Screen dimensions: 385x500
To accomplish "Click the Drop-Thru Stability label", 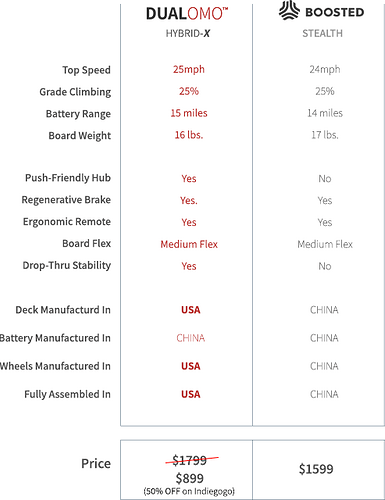I will pos(67,265).
